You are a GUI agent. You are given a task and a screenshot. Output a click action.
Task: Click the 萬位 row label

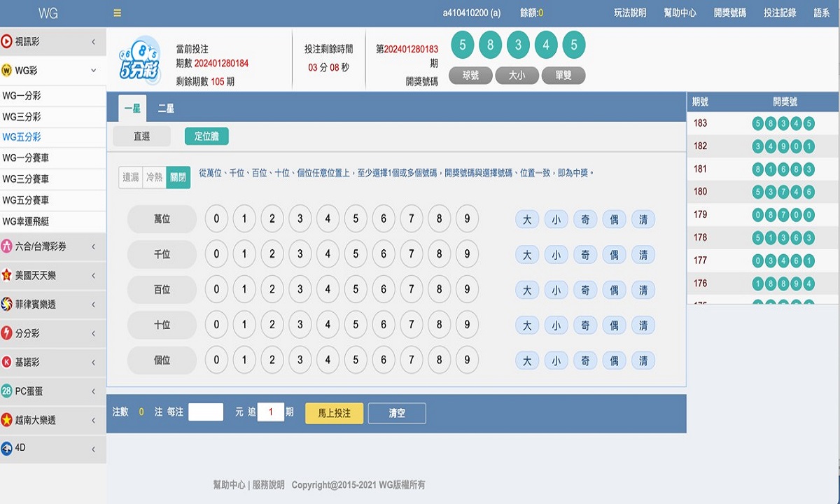162,219
